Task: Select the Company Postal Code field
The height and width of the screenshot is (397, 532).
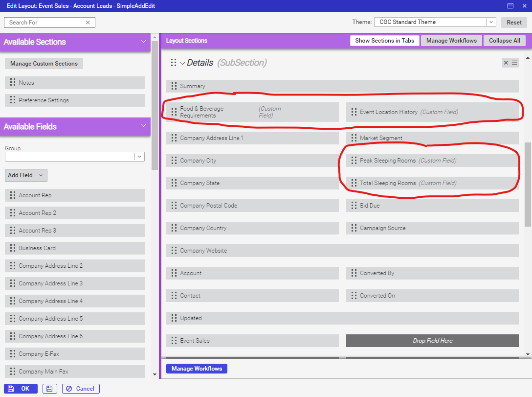Action: pos(252,206)
